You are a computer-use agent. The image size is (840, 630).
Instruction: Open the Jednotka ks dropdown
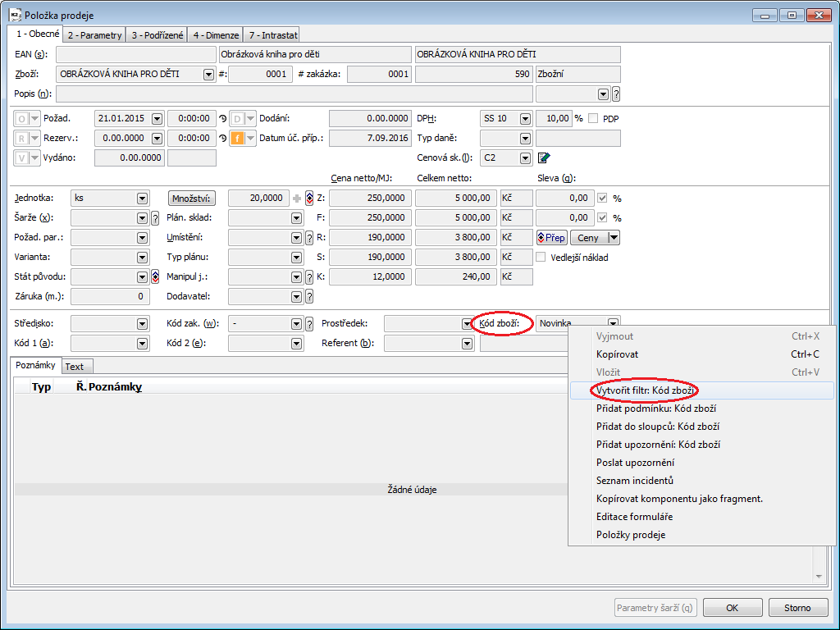point(142,199)
